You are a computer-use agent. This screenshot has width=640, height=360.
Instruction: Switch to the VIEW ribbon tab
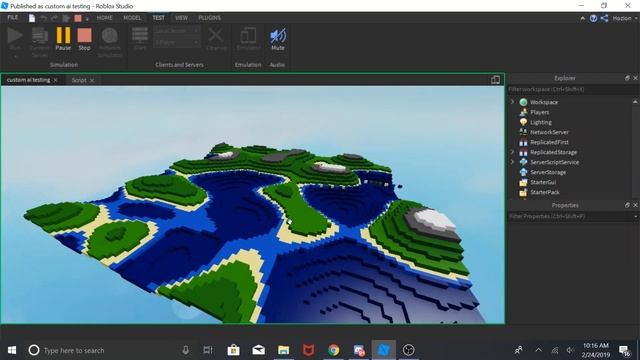tap(181, 18)
